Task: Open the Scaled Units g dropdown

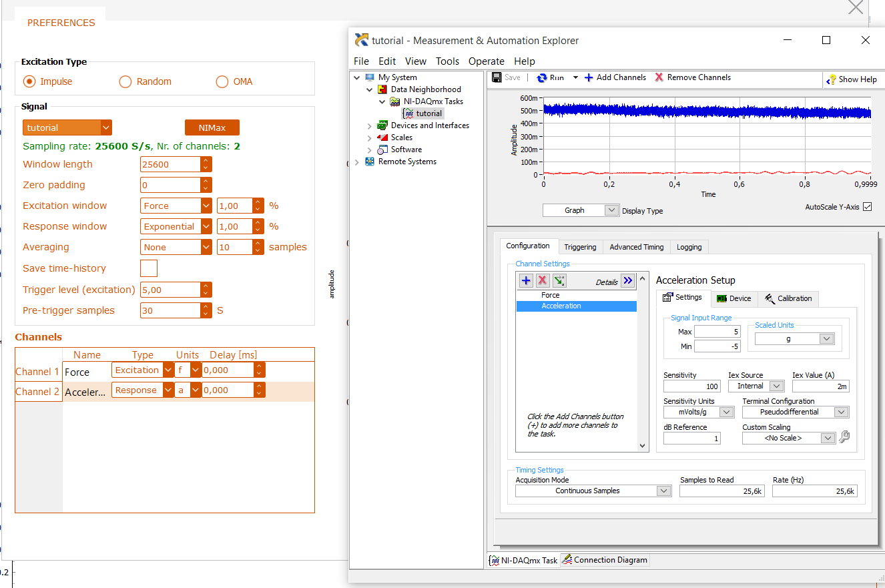Action: 826,339
